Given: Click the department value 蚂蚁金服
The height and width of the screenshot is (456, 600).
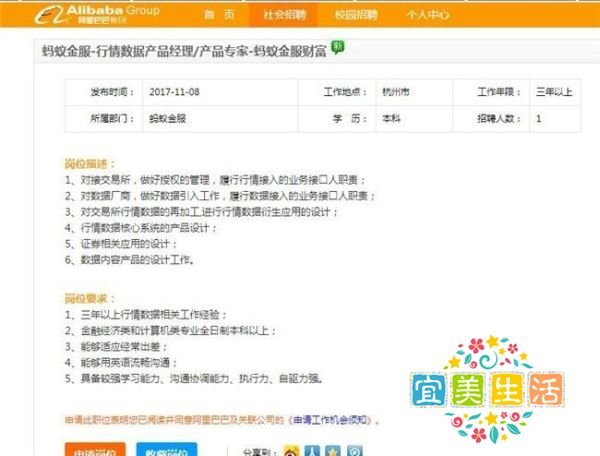Looking at the screenshot, I should [168, 119].
